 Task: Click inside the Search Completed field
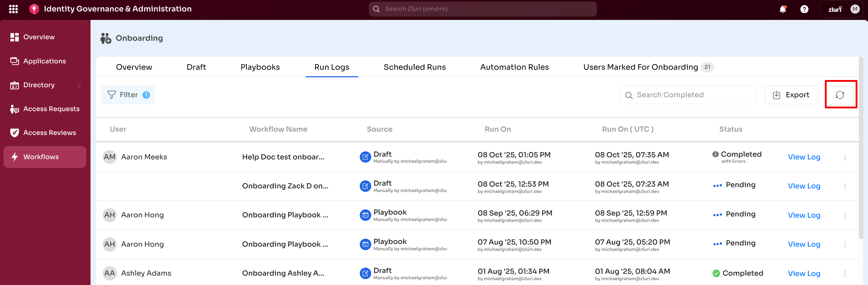688,95
